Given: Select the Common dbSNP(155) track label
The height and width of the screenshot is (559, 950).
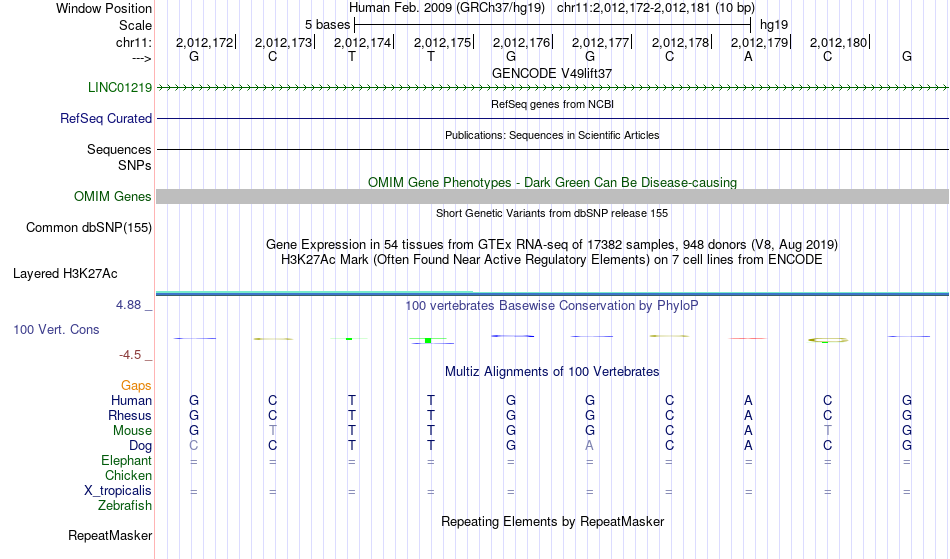Looking at the screenshot, I should [88, 227].
